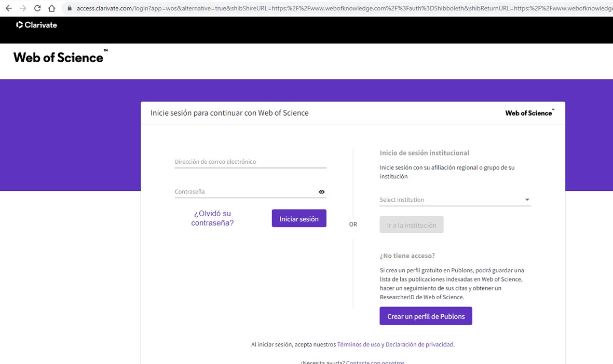Open the Términos de uso link
Image resolution: width=613 pixels, height=364 pixels.
click(359, 344)
